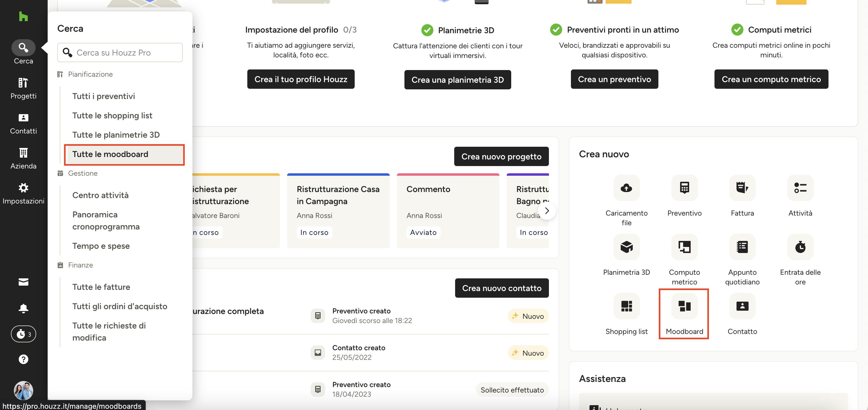Image resolution: width=868 pixels, height=410 pixels.
Task: Open the user profile avatar
Action: point(23,391)
